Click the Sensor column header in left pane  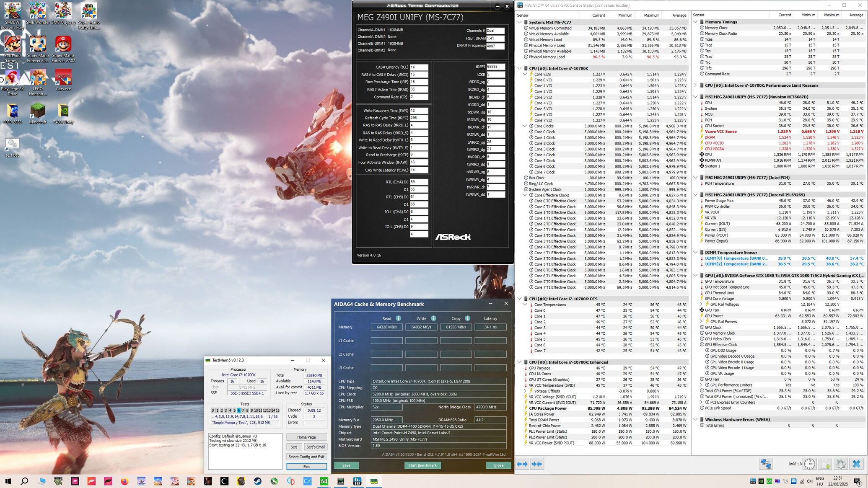(547, 15)
